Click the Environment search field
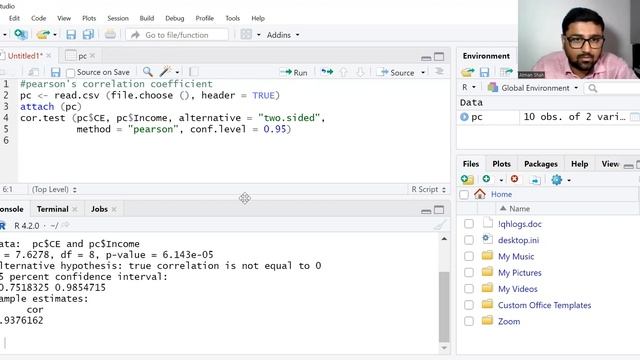 [x=613, y=88]
